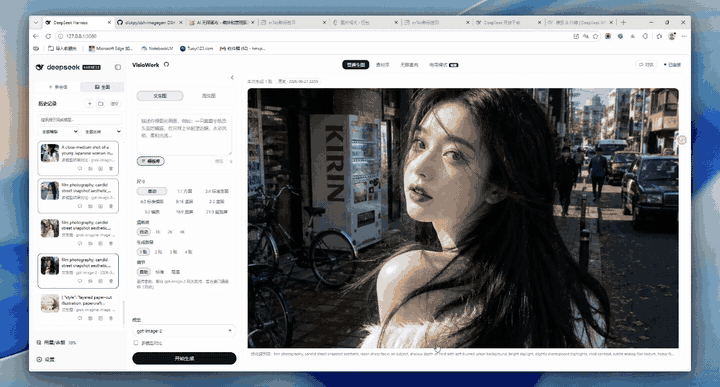Image resolution: width=720 pixels, height=387 pixels.
Task: Click the usage/balance icon showing 10%
Action: [39, 342]
